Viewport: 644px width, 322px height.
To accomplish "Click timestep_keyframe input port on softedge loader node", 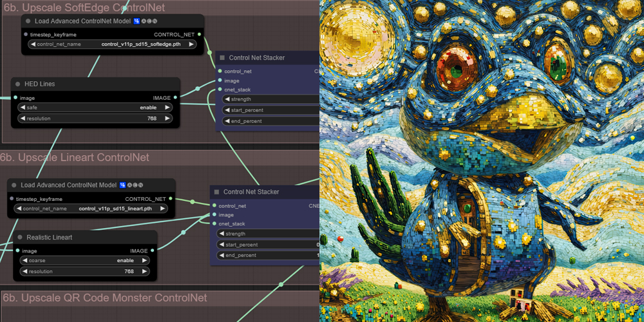I will click(x=26, y=35).
